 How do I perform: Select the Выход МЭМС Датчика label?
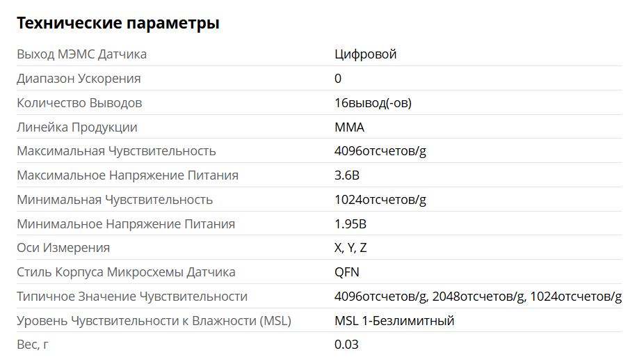[82, 54]
